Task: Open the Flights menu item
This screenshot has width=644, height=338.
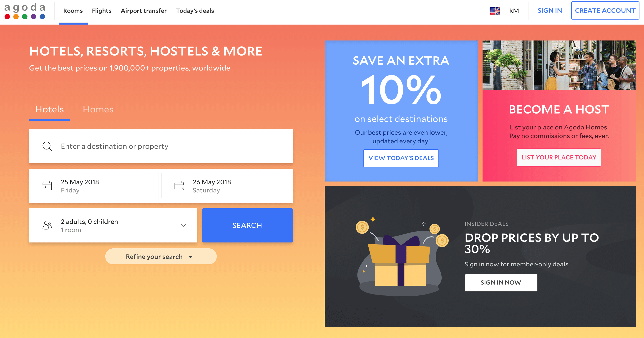Action: click(x=101, y=11)
